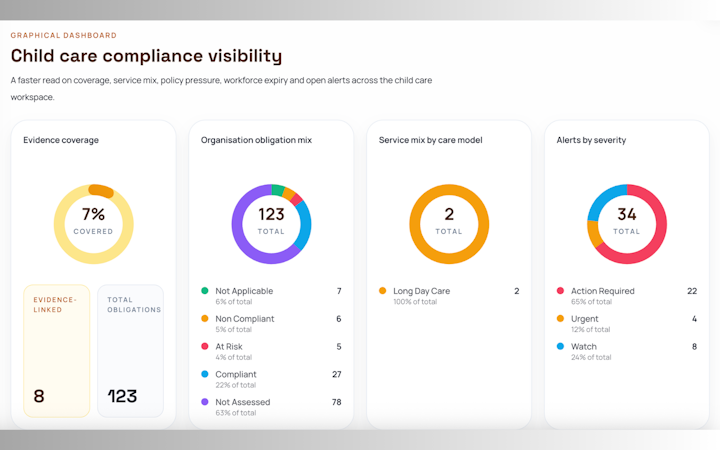Click the orange Long Day Care legend dot

pos(382,291)
